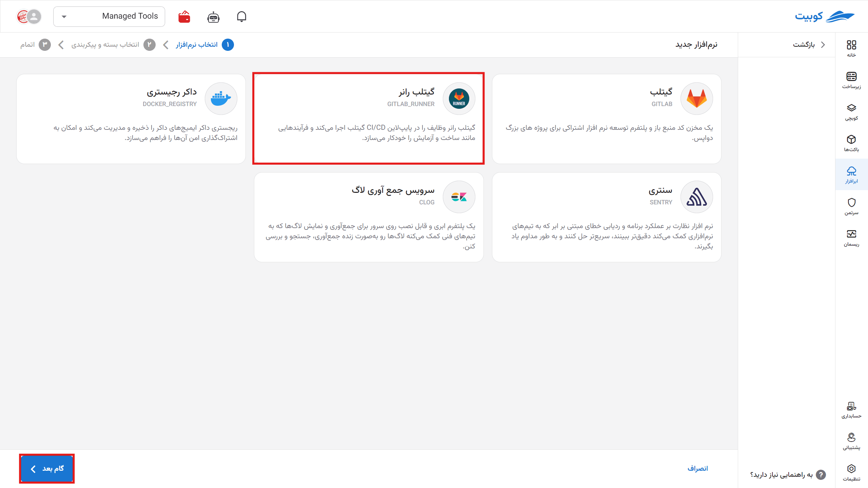Open the robot assistant icon
This screenshot has width=868, height=488.
coord(213,17)
